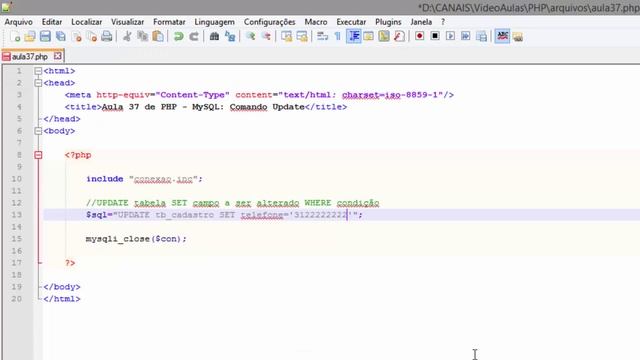640x360 pixels.
Task: Open the Replace dialog from the toolbar
Action: point(230,37)
